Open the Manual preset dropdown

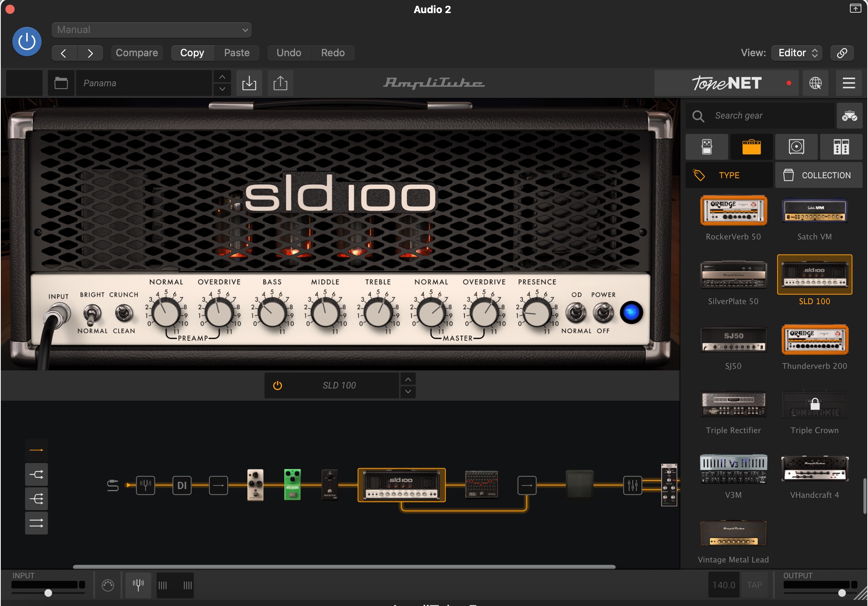point(151,30)
